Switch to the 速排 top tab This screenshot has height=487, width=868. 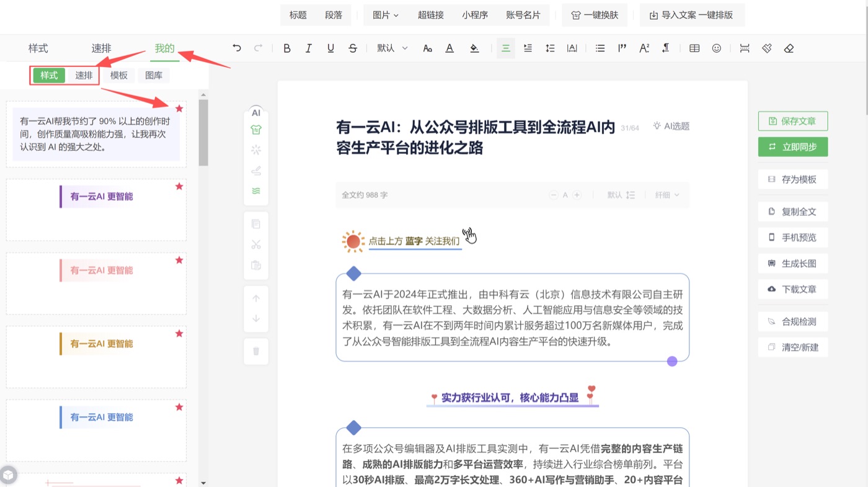coord(102,48)
